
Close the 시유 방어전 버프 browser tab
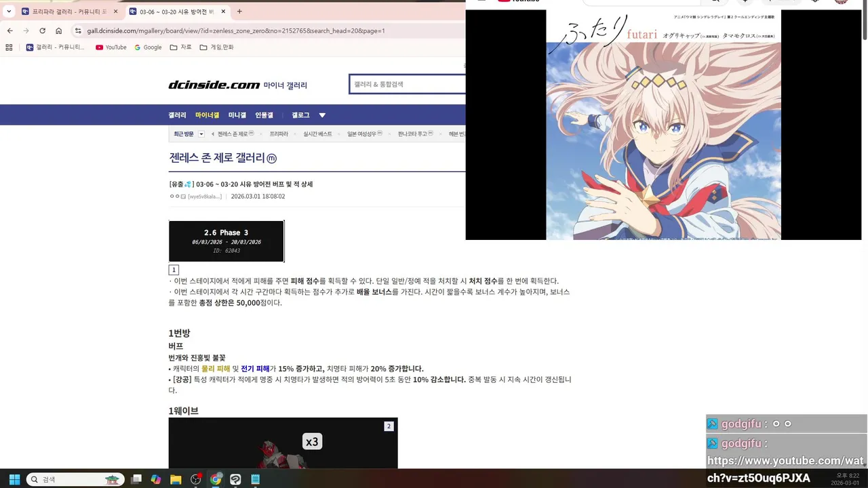(223, 12)
